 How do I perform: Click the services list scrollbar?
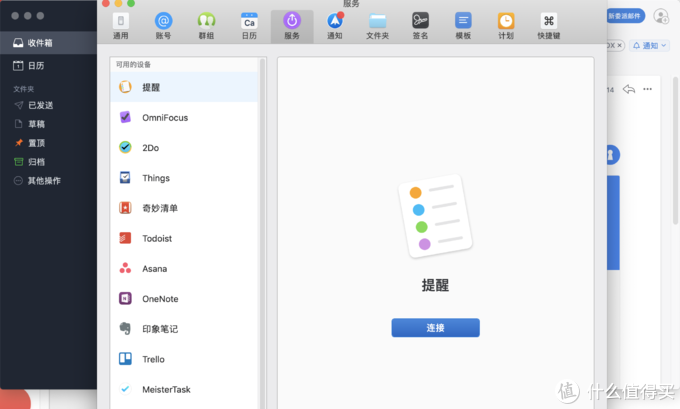click(262, 232)
